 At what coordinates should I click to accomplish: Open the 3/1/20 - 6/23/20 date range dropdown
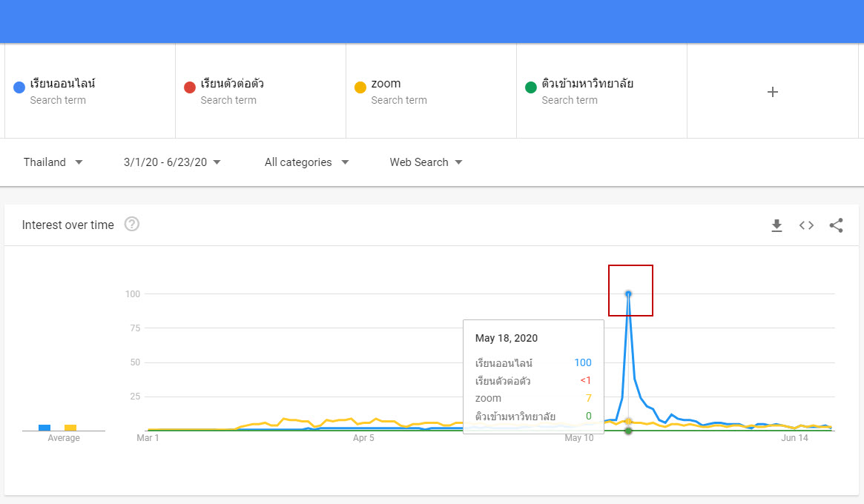[x=172, y=162]
